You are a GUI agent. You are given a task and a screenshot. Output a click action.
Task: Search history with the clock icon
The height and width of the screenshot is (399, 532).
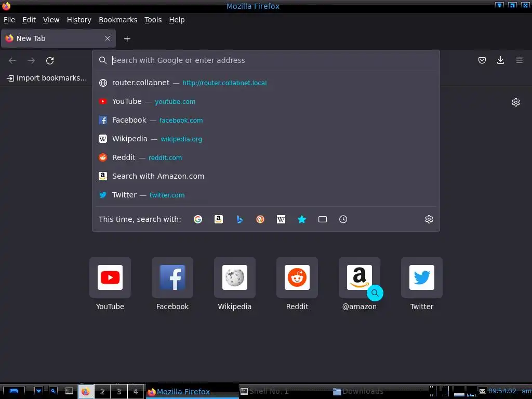click(x=343, y=219)
